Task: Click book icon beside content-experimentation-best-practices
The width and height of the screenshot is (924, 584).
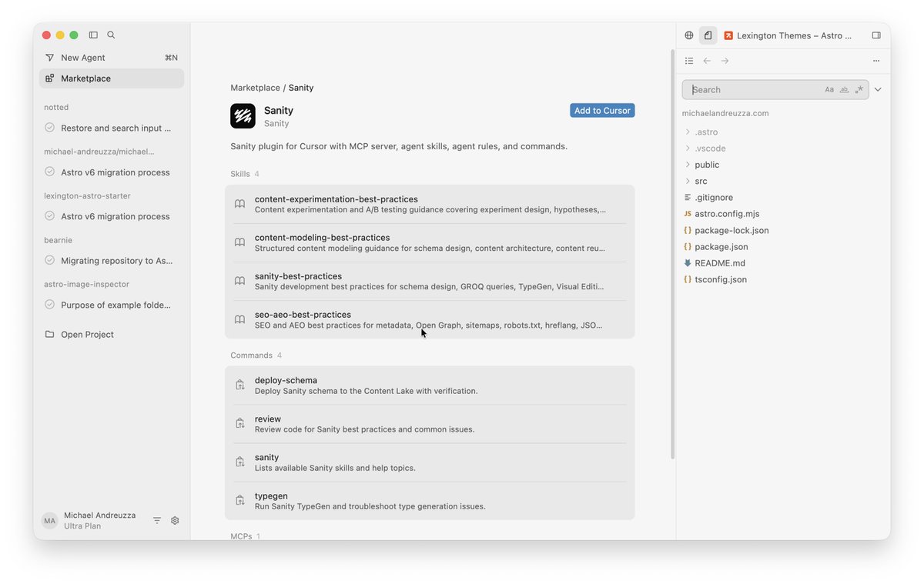Action: tap(239, 204)
